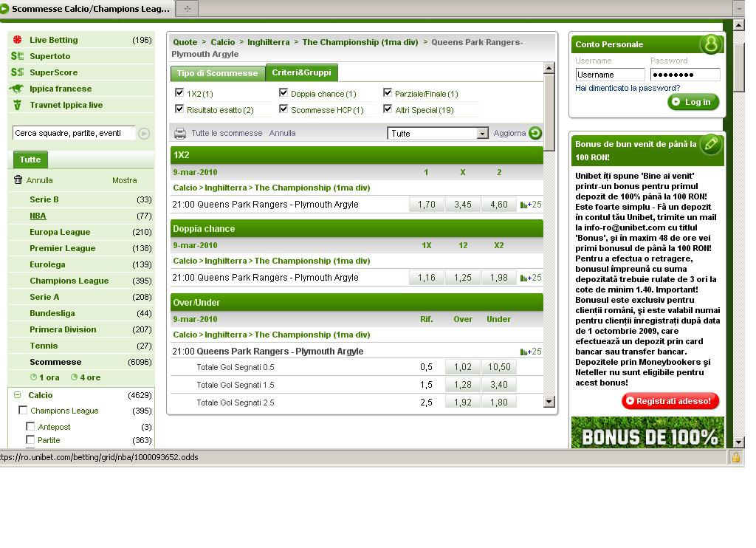
Task: Click the SuperScore icon in the sidebar
Action: [x=18, y=72]
